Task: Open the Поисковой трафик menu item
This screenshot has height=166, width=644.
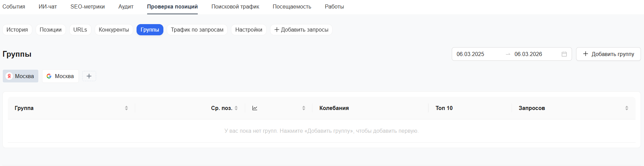Action: tap(235, 7)
